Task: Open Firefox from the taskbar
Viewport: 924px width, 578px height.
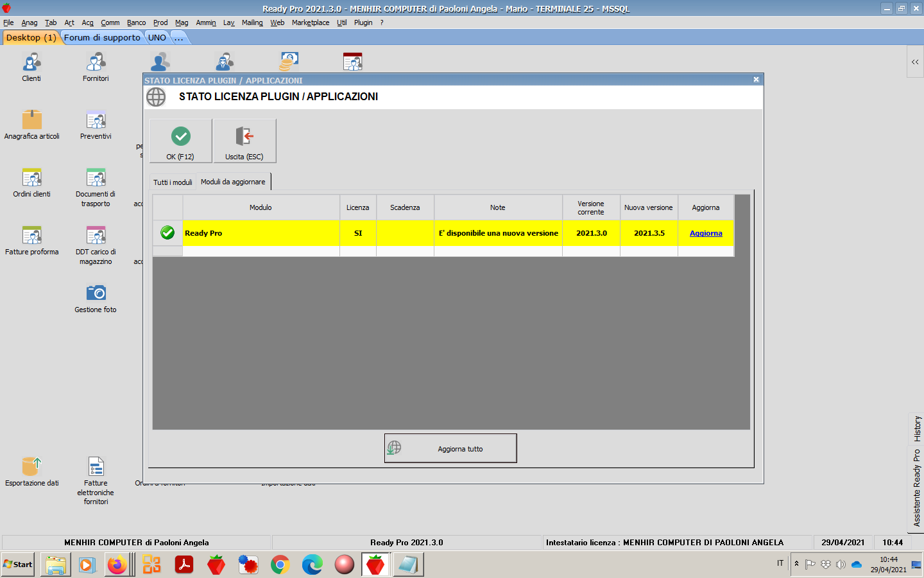Action: click(x=117, y=565)
